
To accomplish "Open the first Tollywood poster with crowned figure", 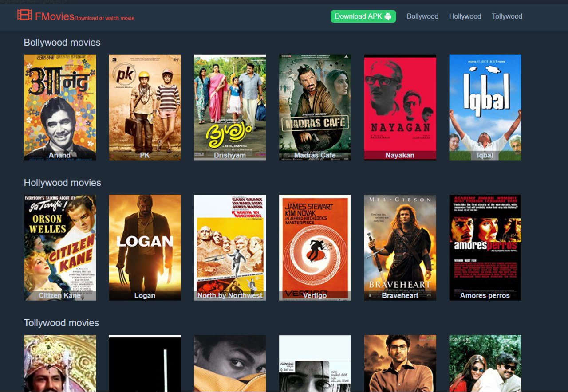I will [x=60, y=363].
